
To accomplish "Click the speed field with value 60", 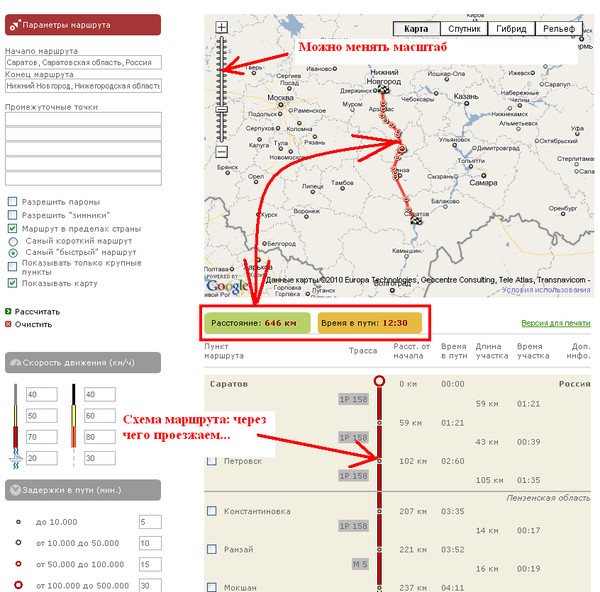I will [x=100, y=416].
